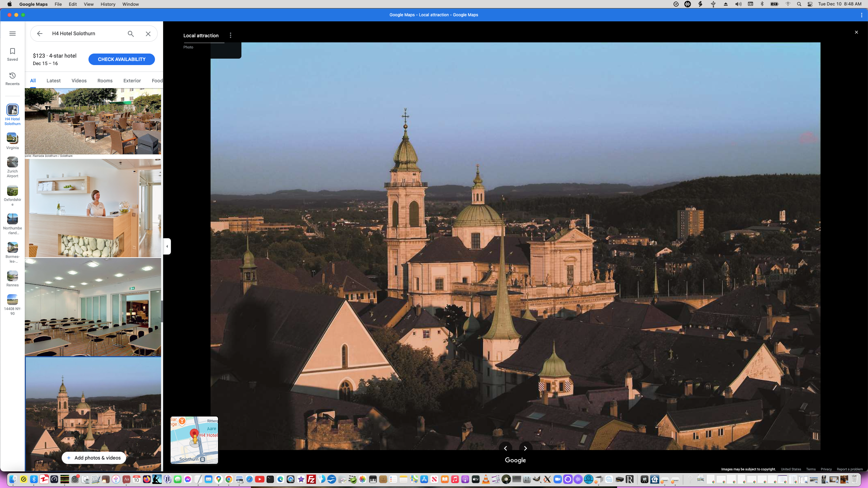
Task: Select Recents in the Maps sidebar
Action: coord(12,79)
